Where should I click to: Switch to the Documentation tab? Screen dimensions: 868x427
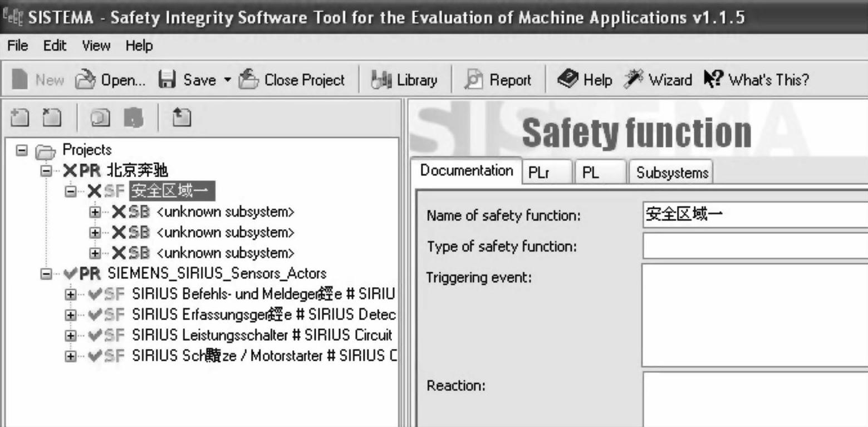[x=466, y=170]
